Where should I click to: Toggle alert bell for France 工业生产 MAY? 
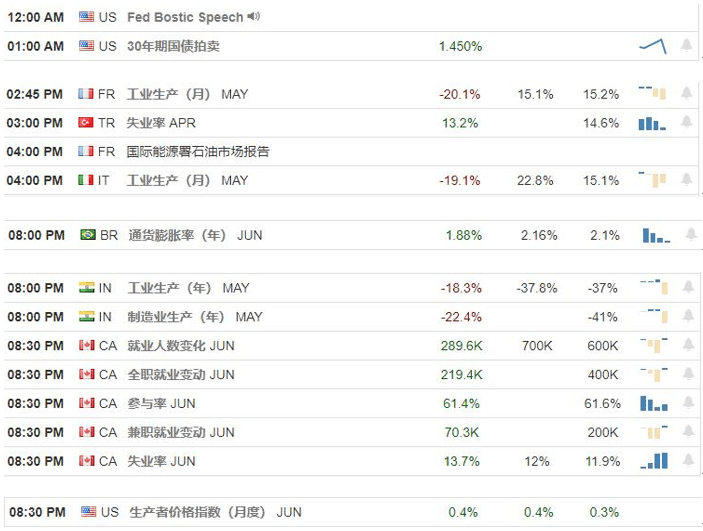[x=686, y=93]
